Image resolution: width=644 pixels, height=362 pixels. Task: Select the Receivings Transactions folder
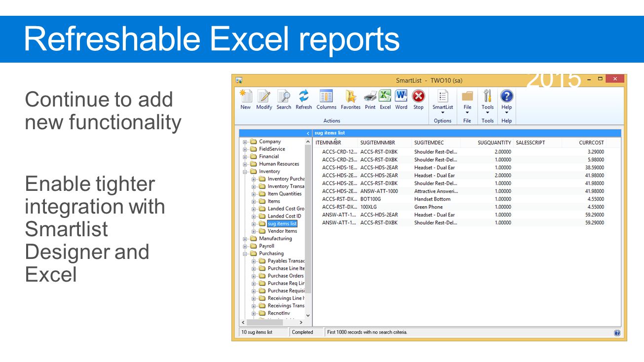[x=286, y=305]
